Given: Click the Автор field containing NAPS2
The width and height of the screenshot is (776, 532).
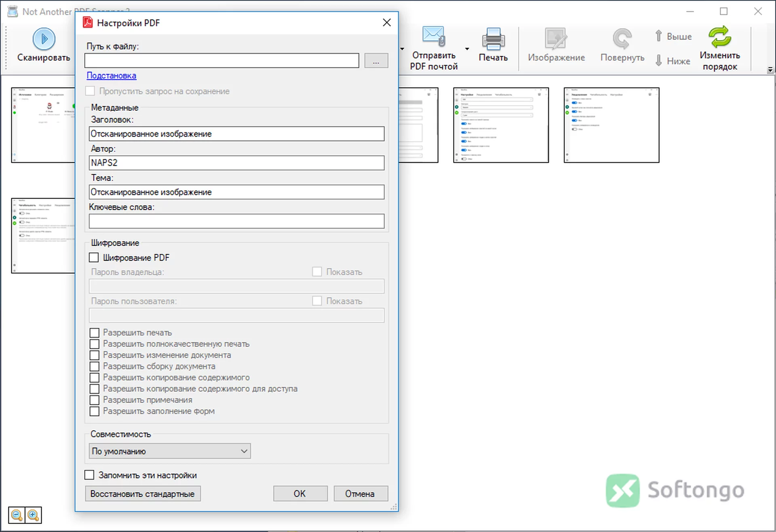Looking at the screenshot, I should pos(236,163).
